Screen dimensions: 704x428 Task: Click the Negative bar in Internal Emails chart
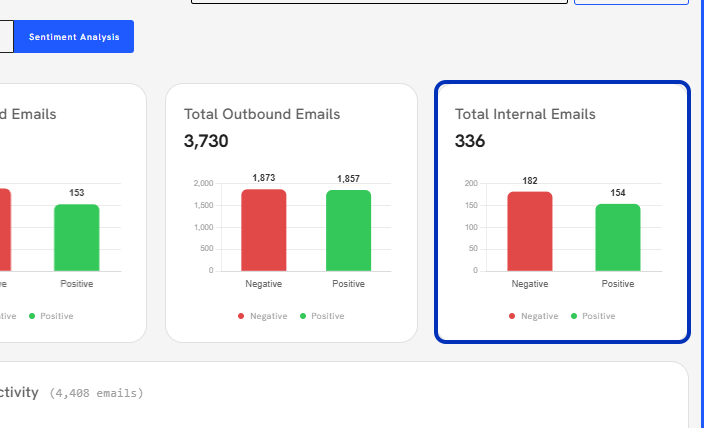click(x=530, y=231)
